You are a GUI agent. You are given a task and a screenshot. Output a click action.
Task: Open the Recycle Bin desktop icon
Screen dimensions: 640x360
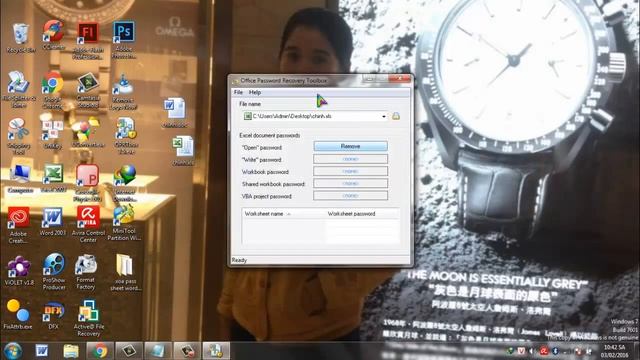point(20,38)
